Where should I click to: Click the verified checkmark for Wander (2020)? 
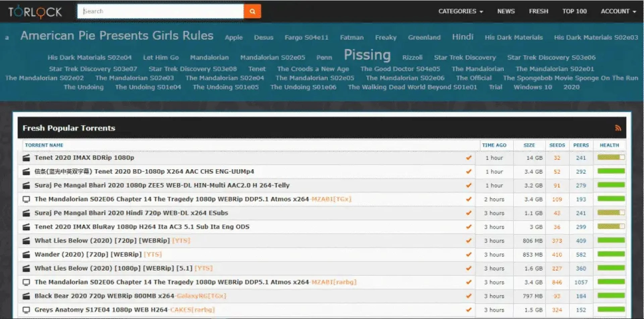(x=469, y=255)
